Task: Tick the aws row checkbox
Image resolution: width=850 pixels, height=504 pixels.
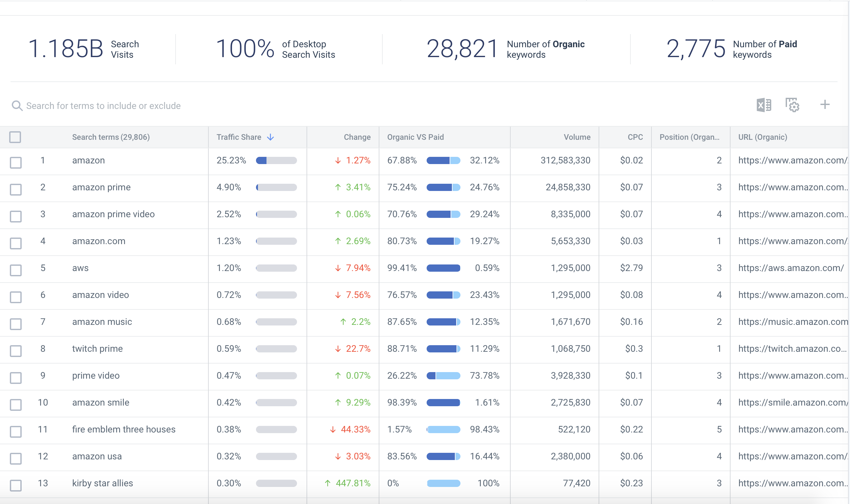Action: [x=16, y=270]
